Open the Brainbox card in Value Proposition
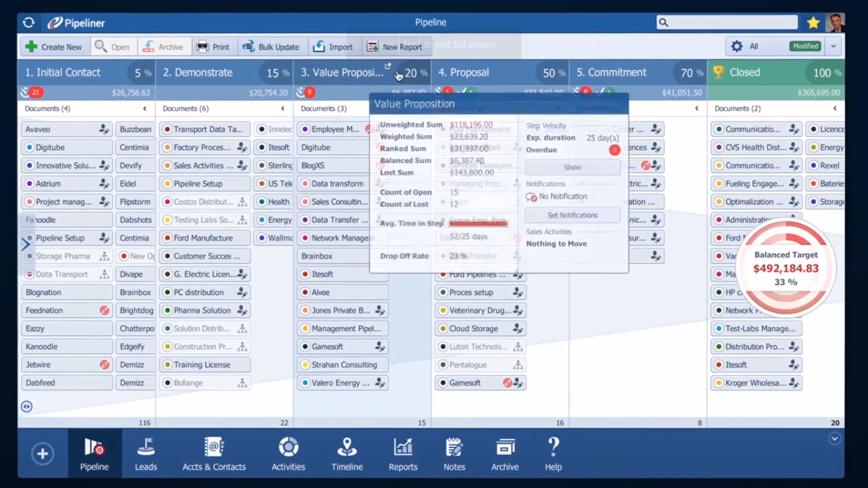868x488 pixels. point(343,256)
